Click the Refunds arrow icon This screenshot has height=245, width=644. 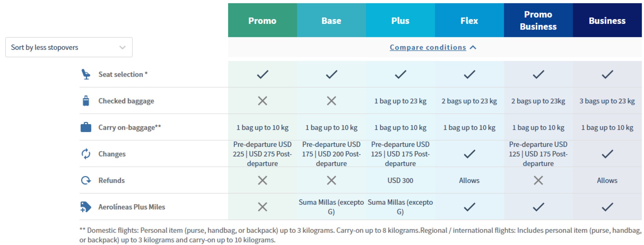86,180
